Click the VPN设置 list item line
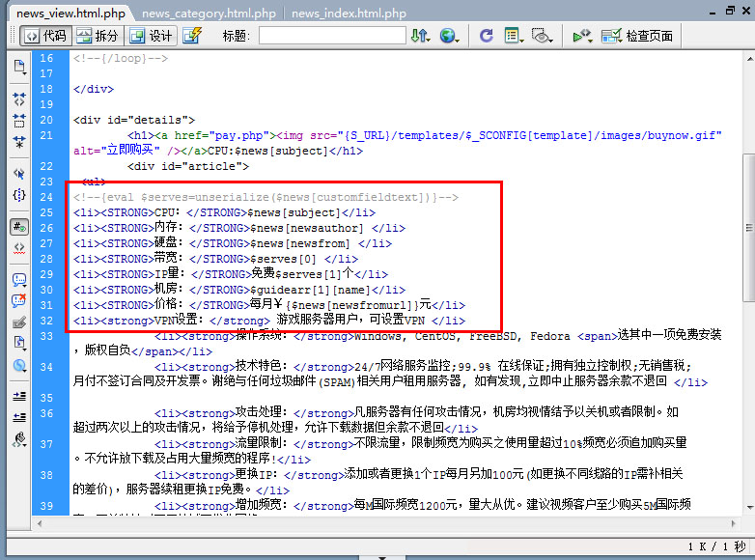The width and height of the screenshot is (755, 560). click(269, 321)
